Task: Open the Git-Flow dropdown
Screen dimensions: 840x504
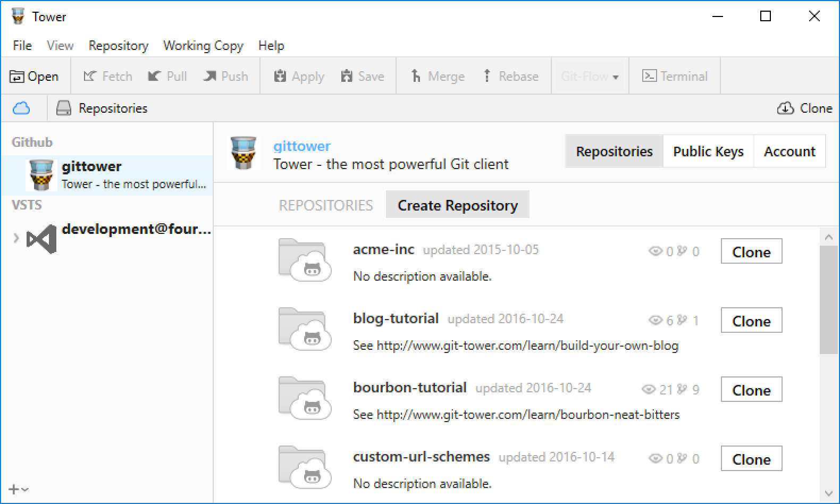Action: tap(590, 77)
